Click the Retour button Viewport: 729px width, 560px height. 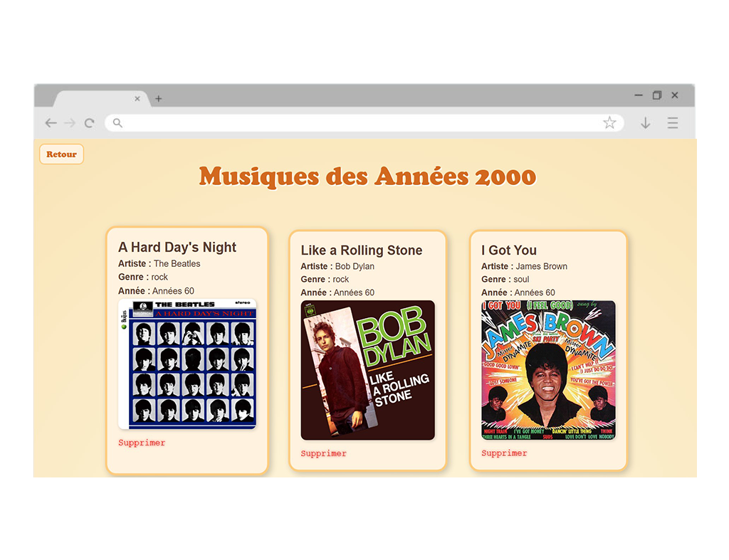click(61, 154)
